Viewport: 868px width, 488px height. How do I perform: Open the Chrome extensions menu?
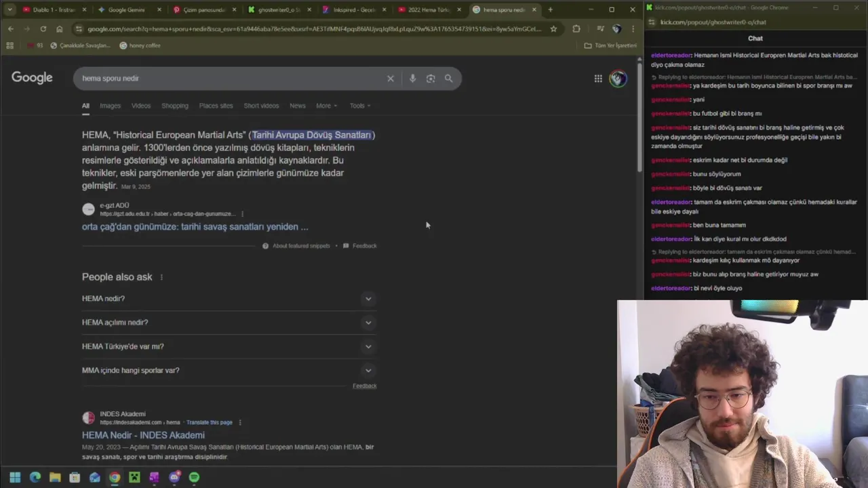tap(576, 29)
